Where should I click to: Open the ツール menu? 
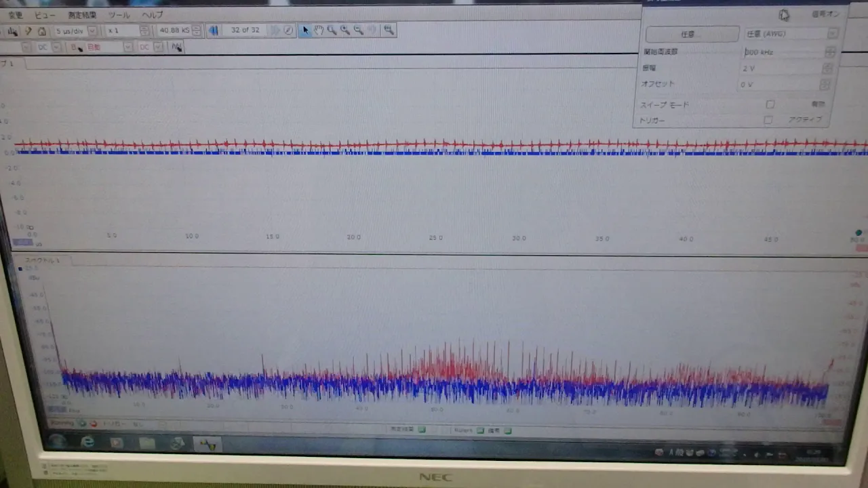coord(119,15)
